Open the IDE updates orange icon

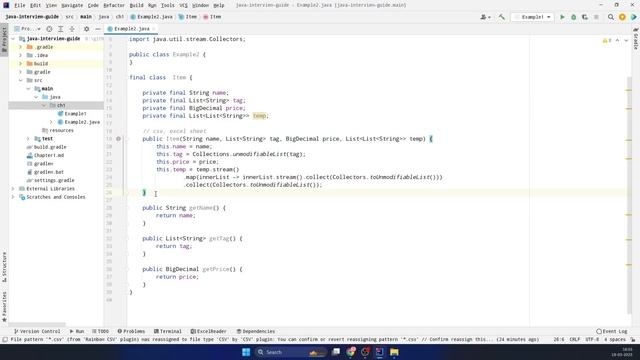(x=622, y=17)
